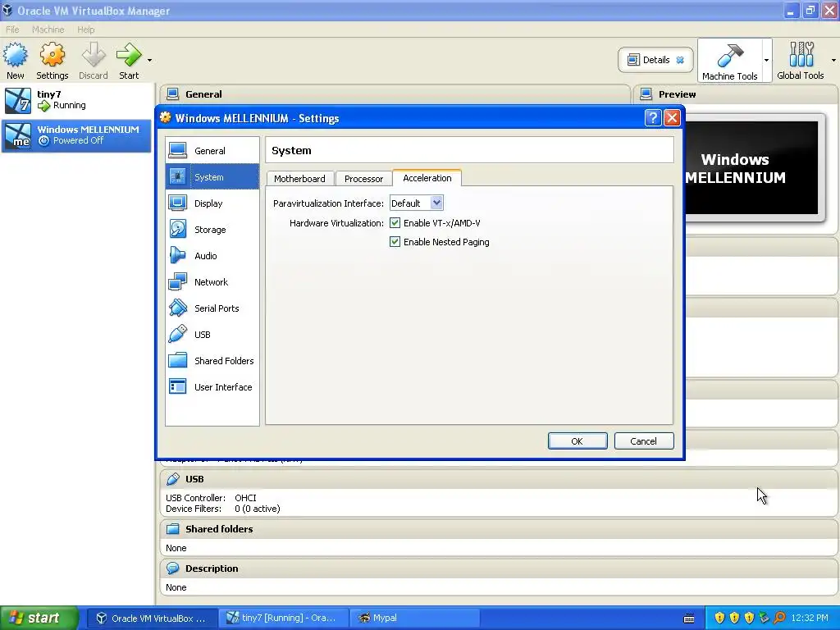
Task: Open the Machine menu
Action: point(48,30)
